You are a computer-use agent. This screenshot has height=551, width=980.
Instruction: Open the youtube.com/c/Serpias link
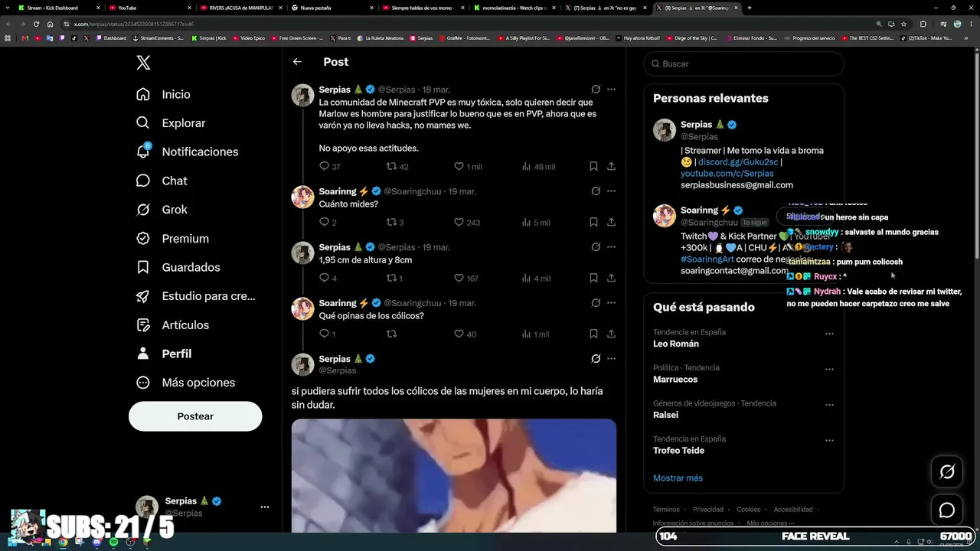(727, 174)
